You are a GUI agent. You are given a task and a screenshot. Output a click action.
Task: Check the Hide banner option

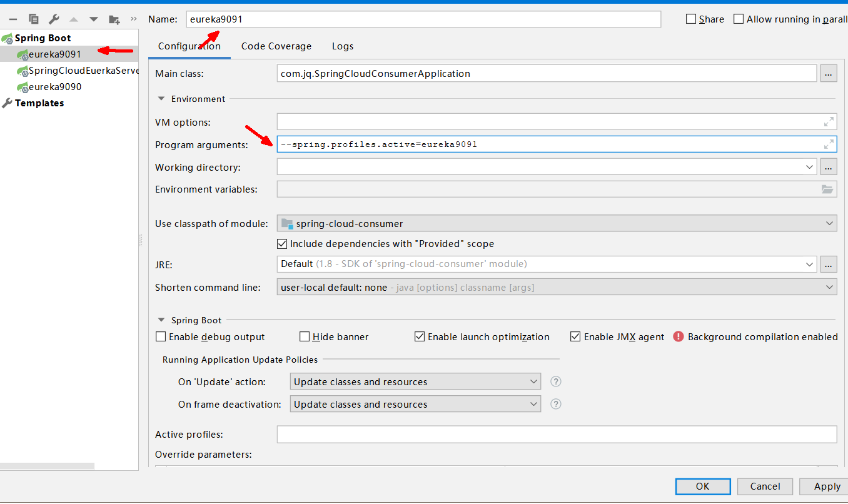pos(305,337)
